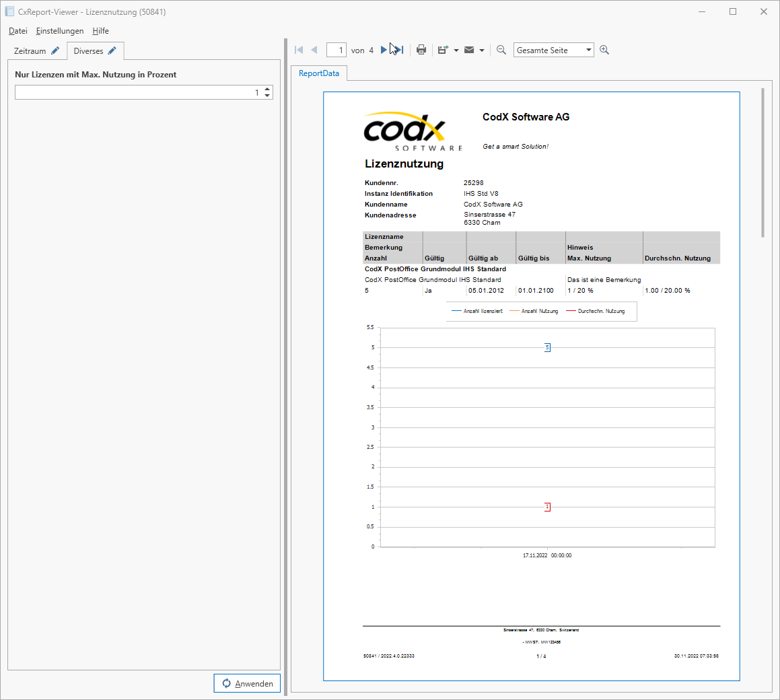Screen dimensions: 780x700
Task: Click the blue data point labeled 5
Action: click(547, 347)
